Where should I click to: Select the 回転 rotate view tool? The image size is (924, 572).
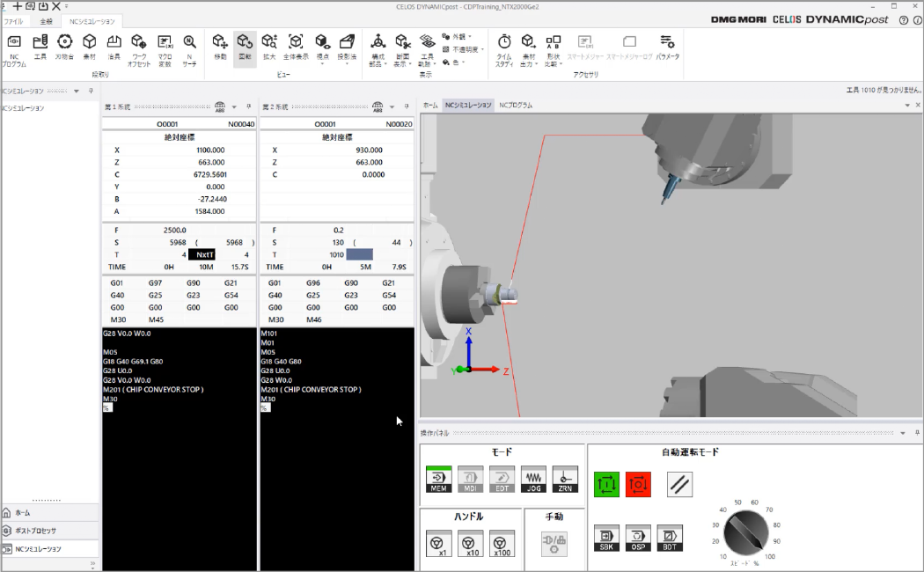pos(245,48)
